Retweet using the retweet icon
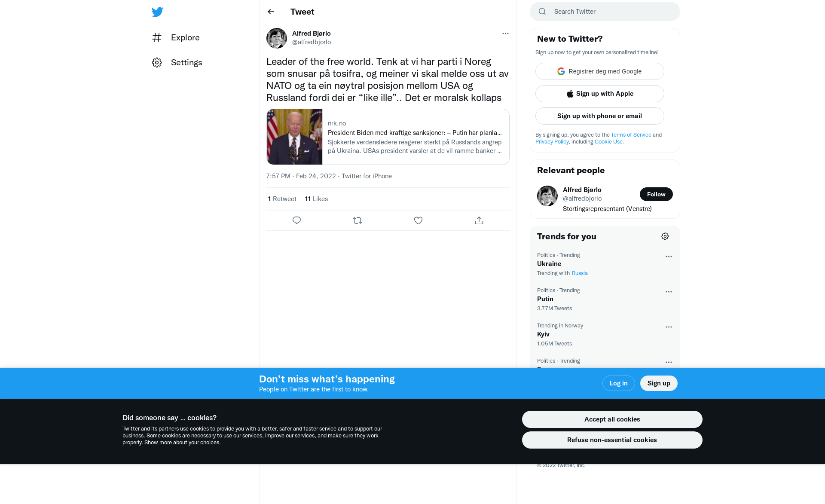 357,220
